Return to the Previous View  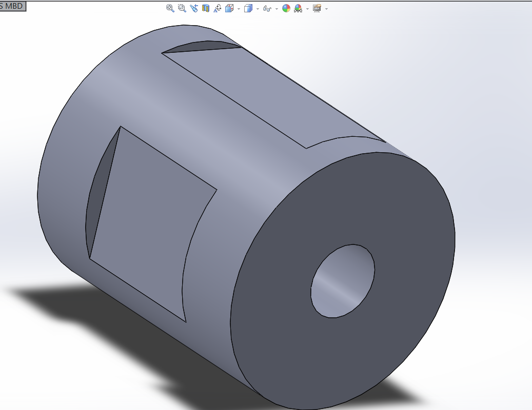194,8
